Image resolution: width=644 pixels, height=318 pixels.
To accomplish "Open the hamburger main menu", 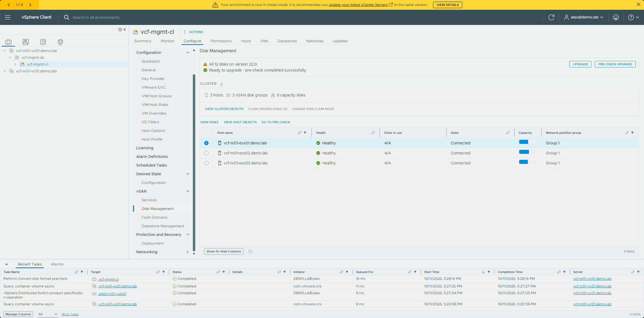I will click(8, 17).
